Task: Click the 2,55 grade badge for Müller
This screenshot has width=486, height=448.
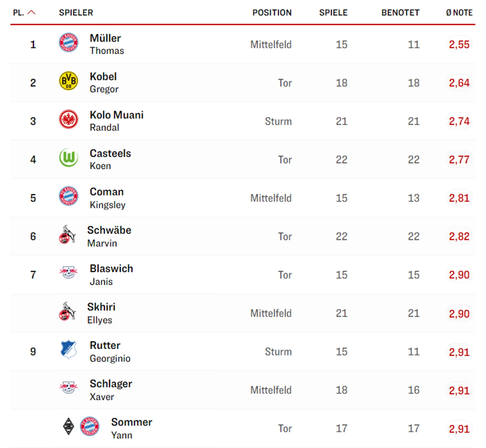Action: coord(459,44)
